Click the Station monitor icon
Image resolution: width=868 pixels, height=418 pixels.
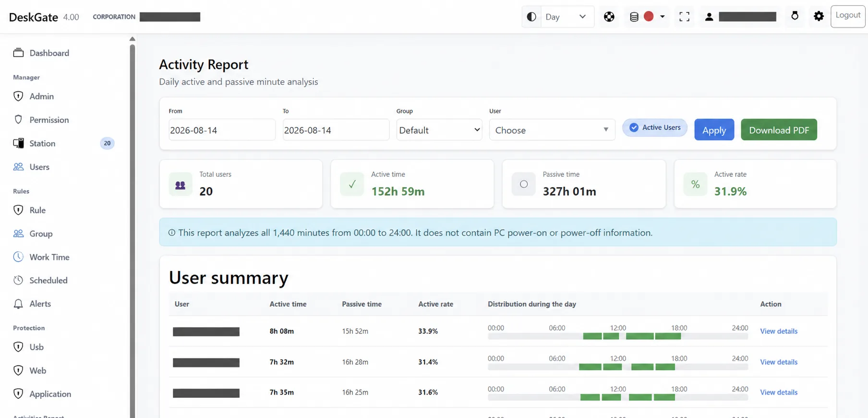tap(18, 143)
